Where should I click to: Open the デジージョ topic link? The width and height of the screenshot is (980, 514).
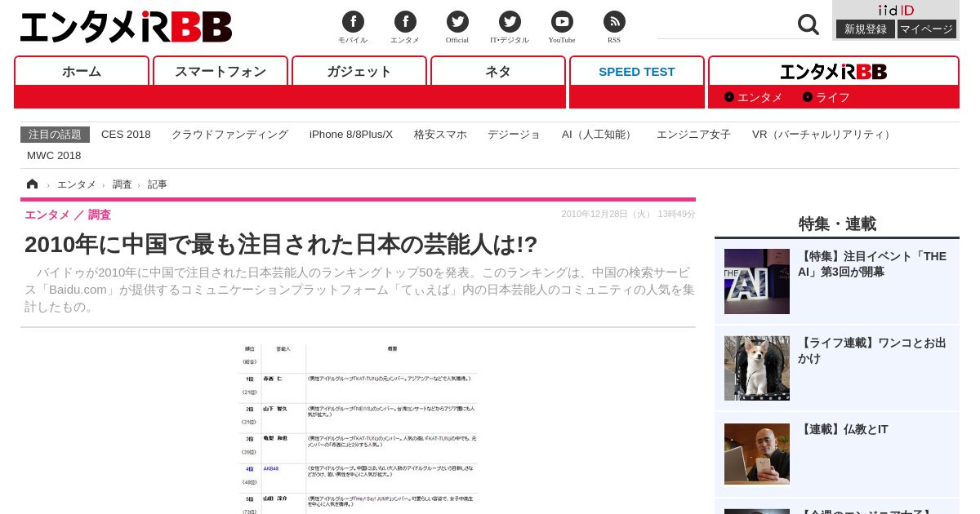(x=514, y=134)
